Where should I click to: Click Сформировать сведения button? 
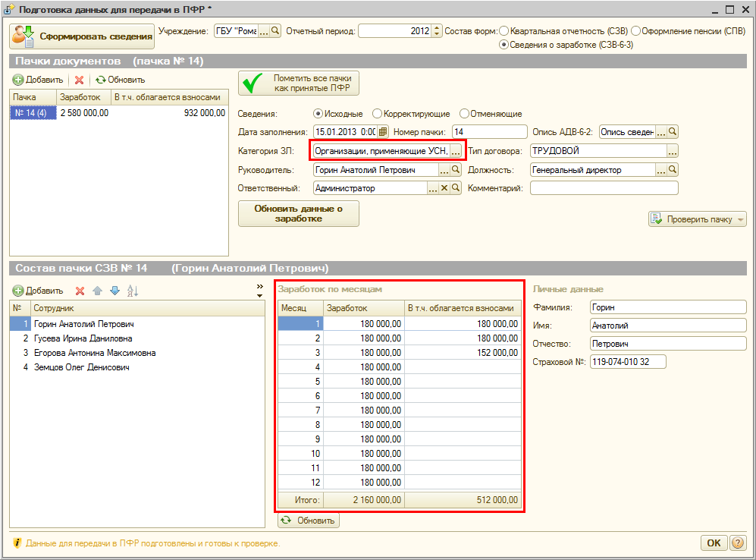82,36
